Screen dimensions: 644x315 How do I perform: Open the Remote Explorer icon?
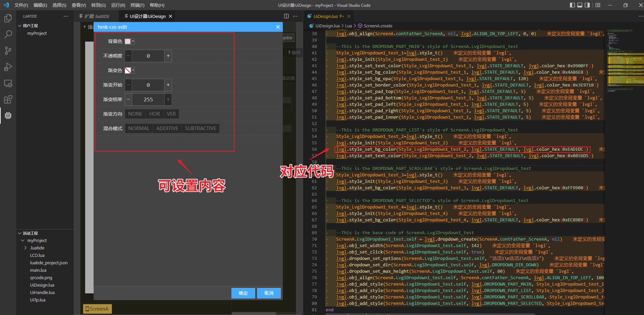tap(8, 84)
